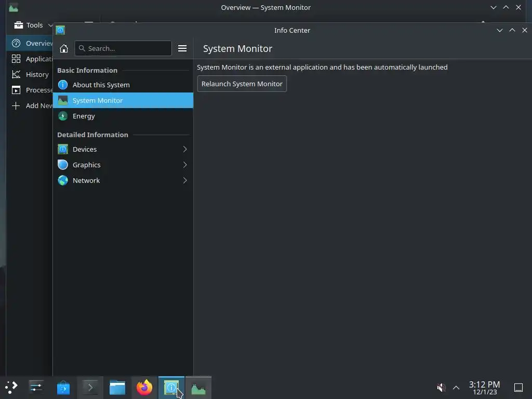Click Relaunch System Monitor button
This screenshot has width=532, height=399.
click(x=242, y=84)
